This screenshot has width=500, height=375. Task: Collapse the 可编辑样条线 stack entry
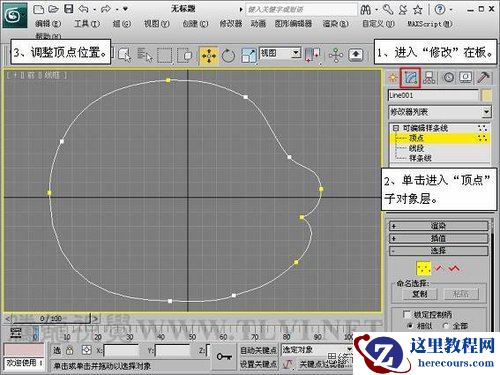[x=396, y=128]
